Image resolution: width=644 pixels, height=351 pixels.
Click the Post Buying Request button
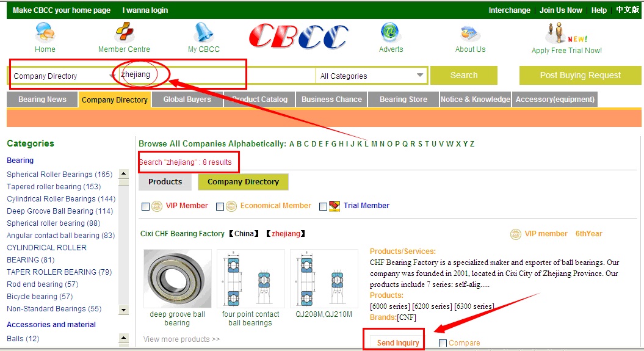(x=580, y=76)
